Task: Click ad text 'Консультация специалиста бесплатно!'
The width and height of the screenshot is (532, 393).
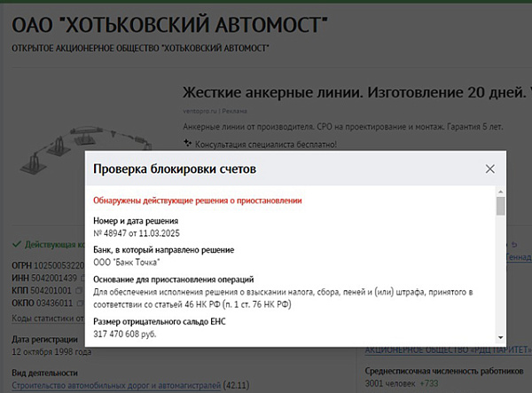Action: point(266,145)
